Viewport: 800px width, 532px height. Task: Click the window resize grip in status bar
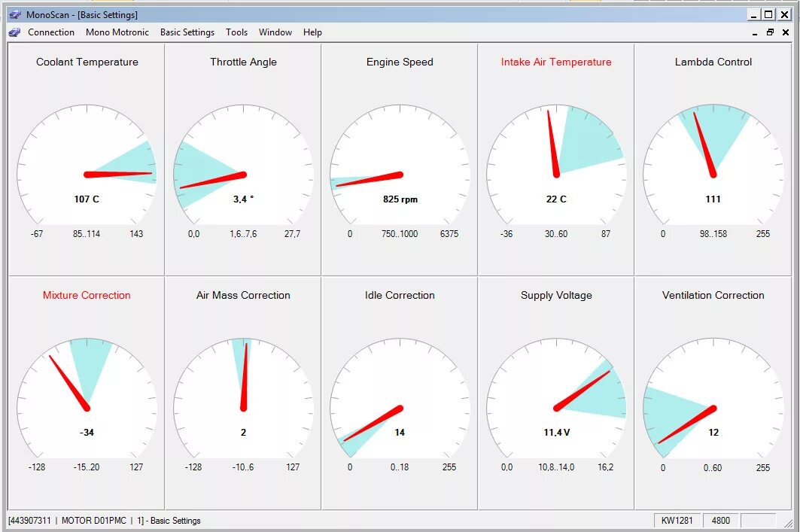(788, 522)
